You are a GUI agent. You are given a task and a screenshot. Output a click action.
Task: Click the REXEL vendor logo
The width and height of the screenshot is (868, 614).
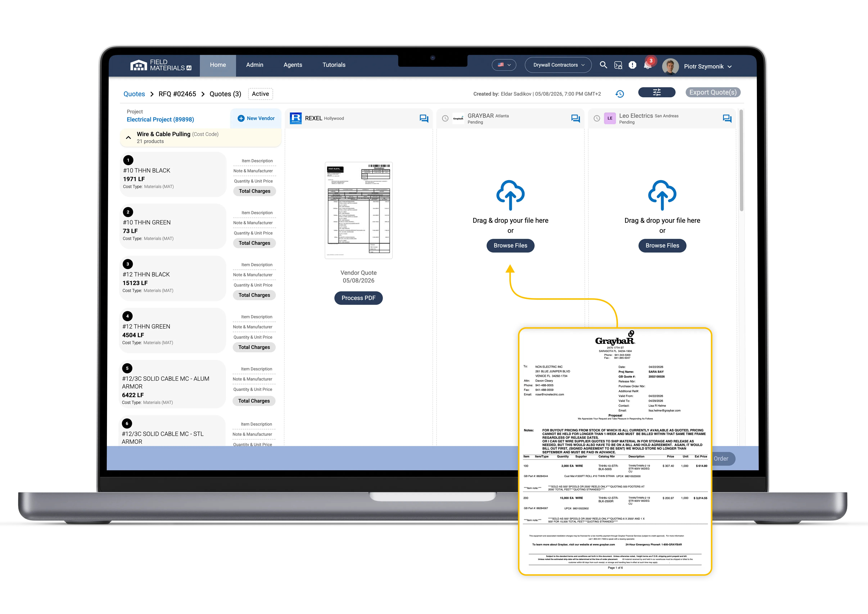point(295,118)
